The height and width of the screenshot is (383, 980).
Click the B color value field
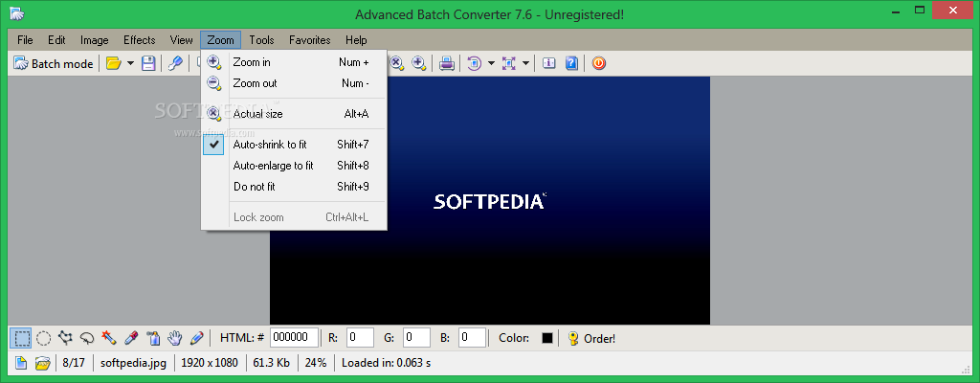point(473,337)
